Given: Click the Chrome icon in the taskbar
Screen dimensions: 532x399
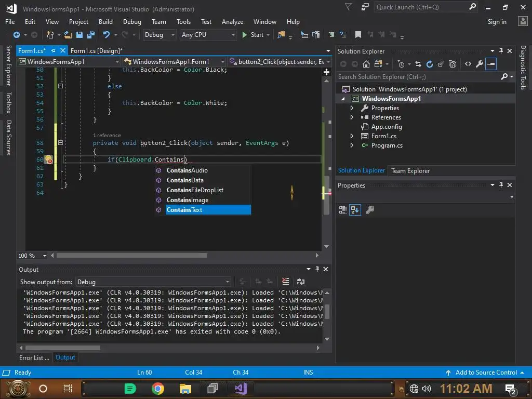Looking at the screenshot, I should 157,389.
